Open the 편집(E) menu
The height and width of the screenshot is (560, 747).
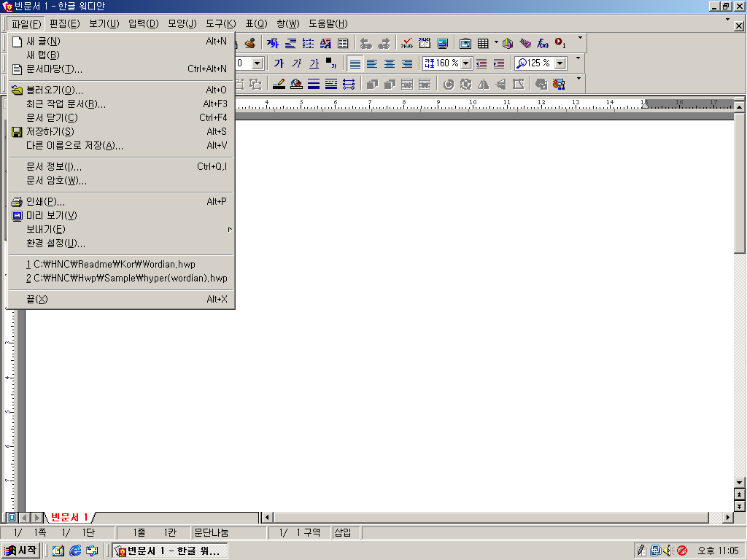65,24
